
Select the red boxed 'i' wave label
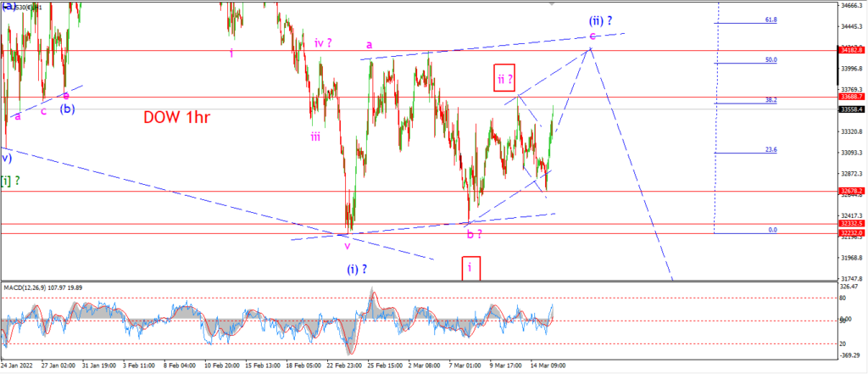click(470, 268)
